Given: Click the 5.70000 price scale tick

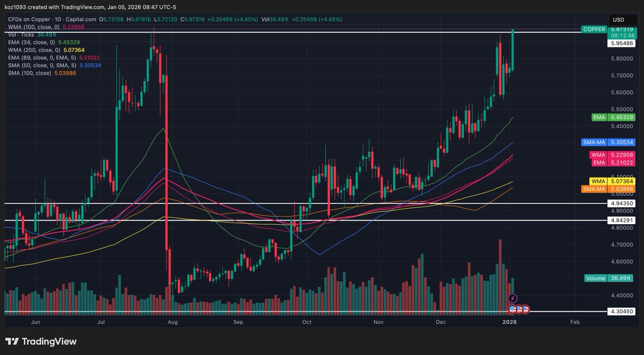Looking at the screenshot, I should (x=622, y=76).
